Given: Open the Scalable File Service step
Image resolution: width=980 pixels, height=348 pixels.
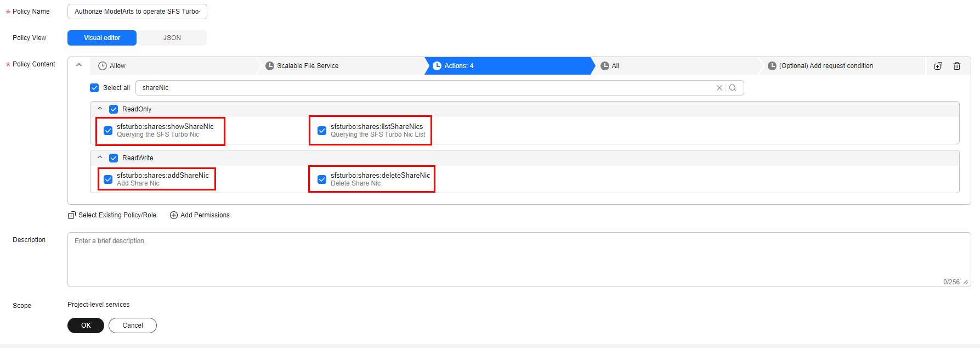Looking at the screenshot, I should [x=342, y=66].
